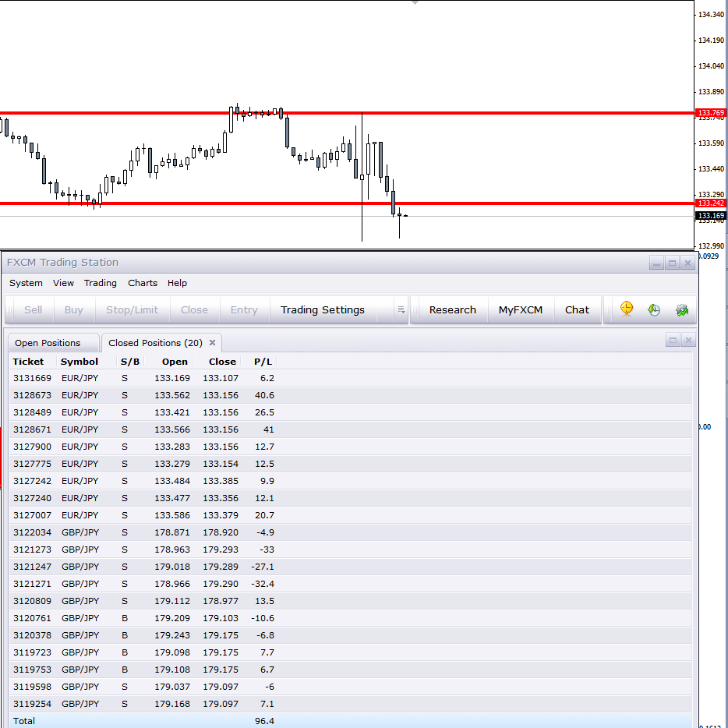Open the Trading menu
This screenshot has height=728, width=728.
[101, 283]
